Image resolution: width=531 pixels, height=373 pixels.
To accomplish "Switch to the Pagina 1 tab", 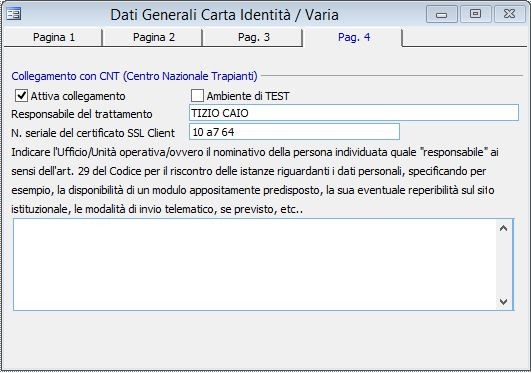I will coord(54,37).
